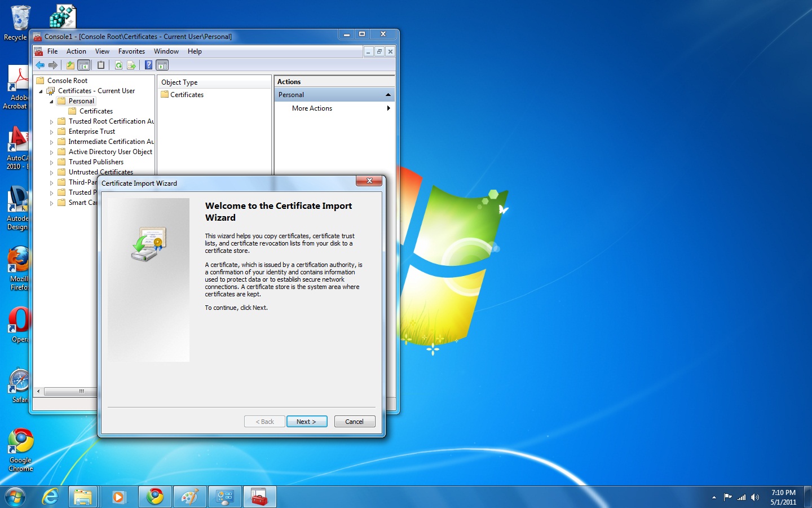Click the Export List toolbar icon
812x508 pixels.
[x=131, y=65]
